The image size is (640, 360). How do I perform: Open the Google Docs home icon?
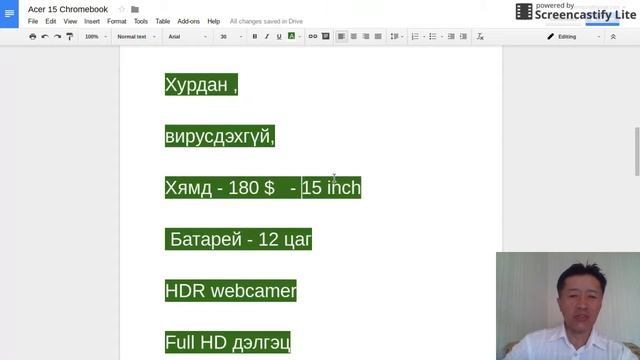tap(9, 13)
